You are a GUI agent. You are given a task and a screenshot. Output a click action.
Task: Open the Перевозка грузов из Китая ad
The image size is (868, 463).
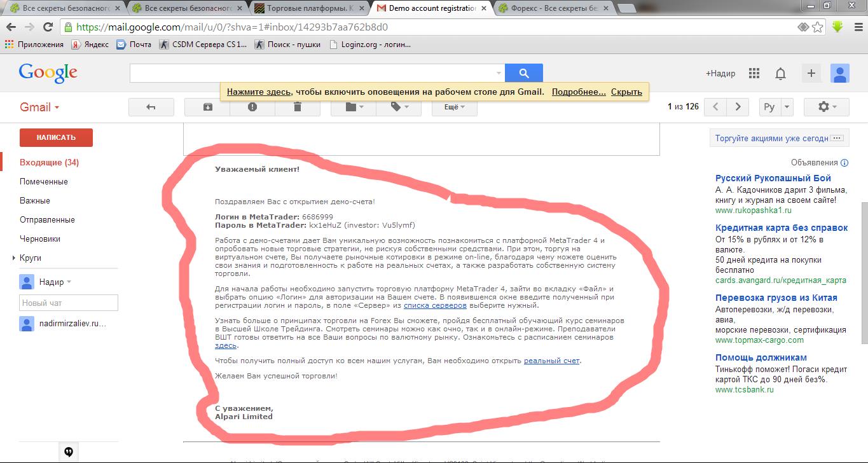[x=776, y=298]
